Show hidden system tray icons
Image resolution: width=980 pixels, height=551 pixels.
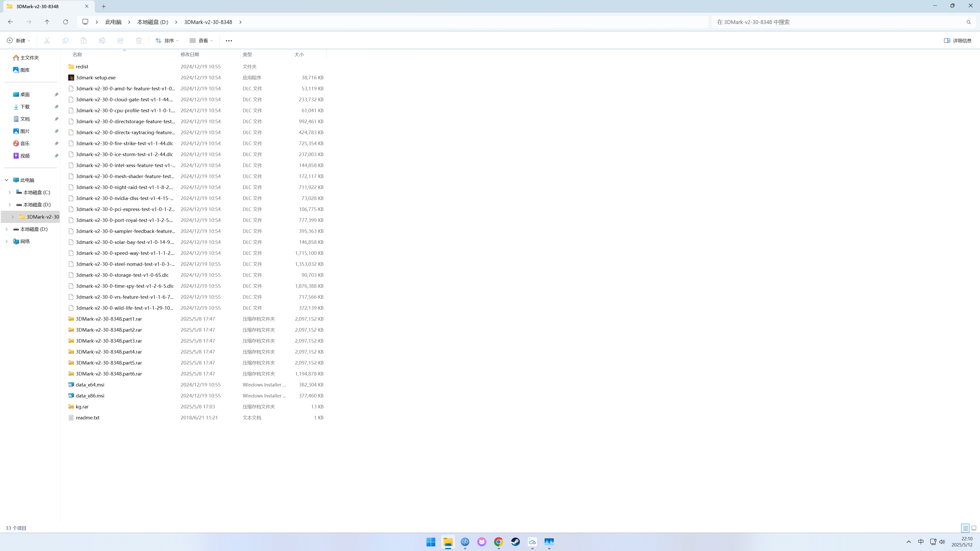[x=909, y=542]
